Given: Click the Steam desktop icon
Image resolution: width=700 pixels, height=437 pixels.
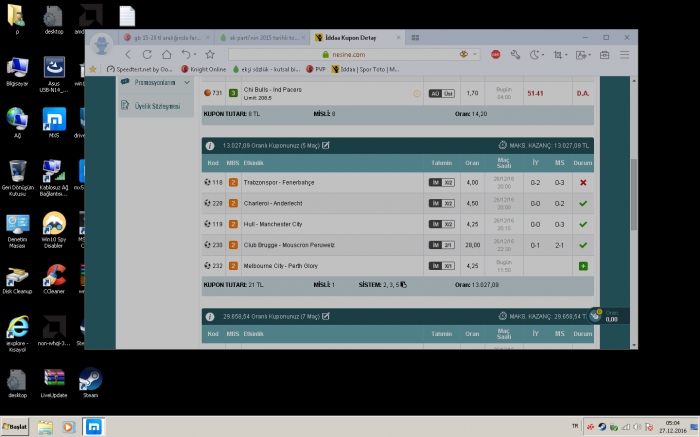Looking at the screenshot, I should pyautogui.click(x=91, y=383).
